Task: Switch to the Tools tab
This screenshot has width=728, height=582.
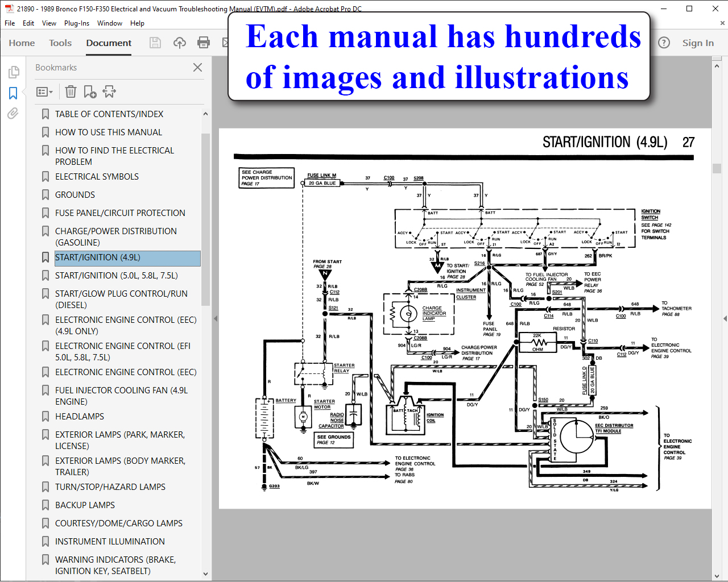Action: click(60, 43)
